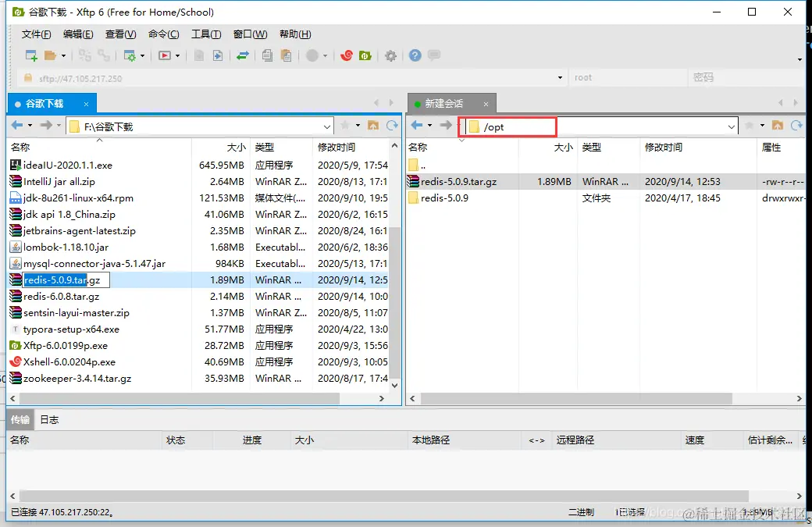Screen dimensions: 812x527
Task: Refresh the local pane file list
Action: 392,125
